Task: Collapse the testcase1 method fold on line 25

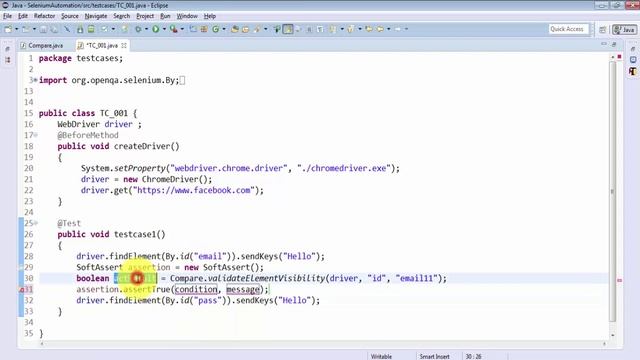Action: click(x=36, y=223)
